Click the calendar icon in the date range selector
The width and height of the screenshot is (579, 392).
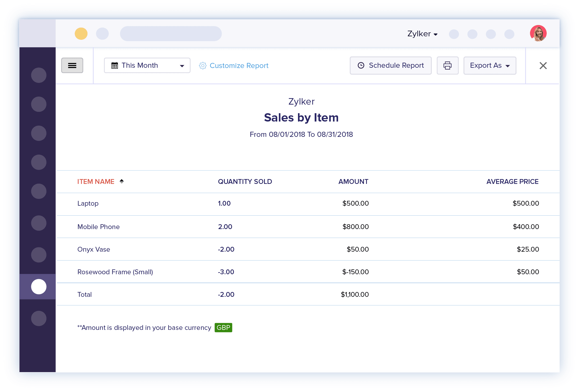click(114, 65)
